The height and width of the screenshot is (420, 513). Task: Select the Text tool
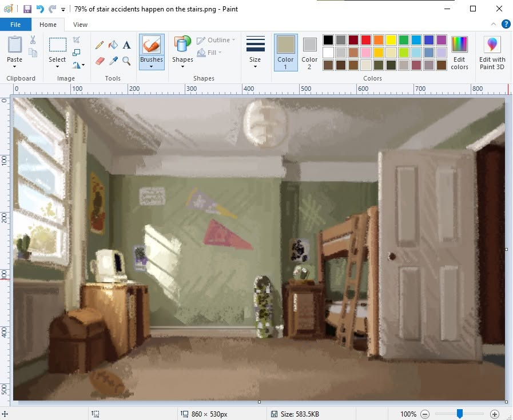click(126, 45)
